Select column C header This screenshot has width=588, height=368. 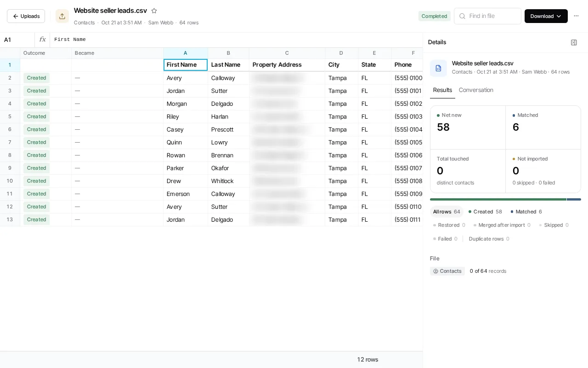click(287, 53)
